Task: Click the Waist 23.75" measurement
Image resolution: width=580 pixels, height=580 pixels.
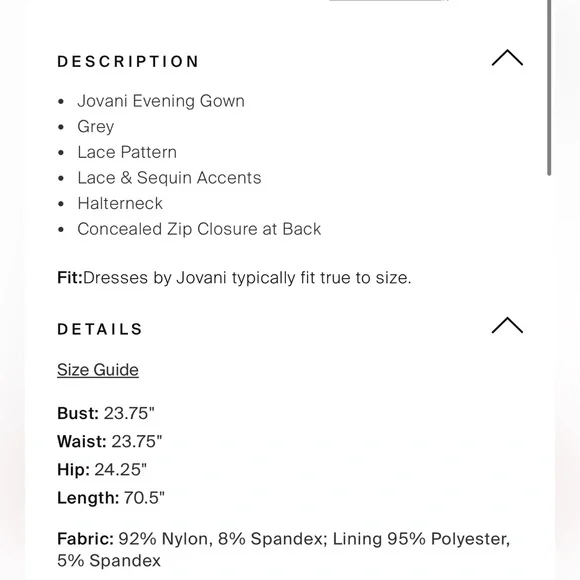Action: point(109,441)
